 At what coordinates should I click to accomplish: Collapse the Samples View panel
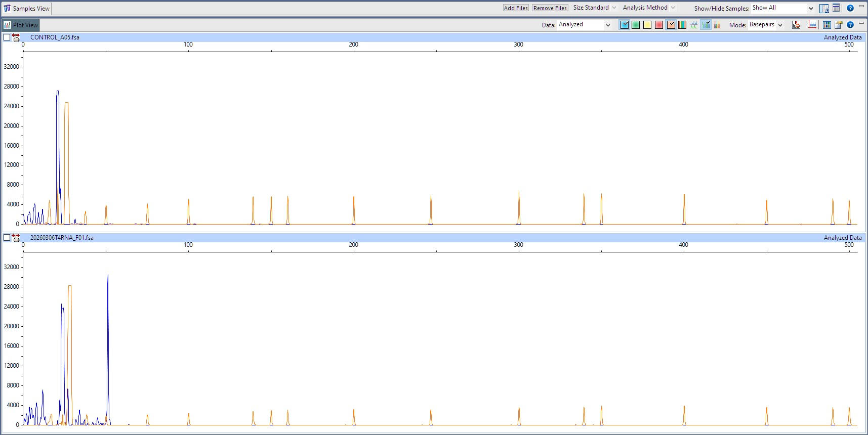tap(861, 6)
